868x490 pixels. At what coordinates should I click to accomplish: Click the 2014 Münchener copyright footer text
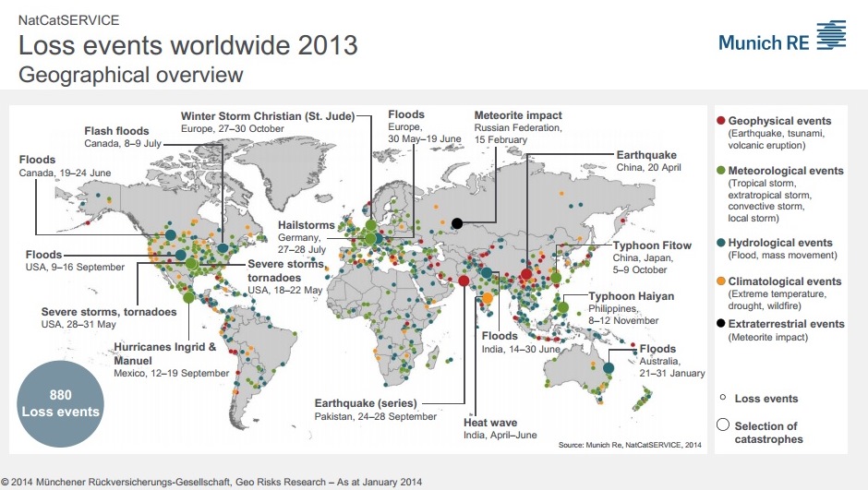[211, 483]
